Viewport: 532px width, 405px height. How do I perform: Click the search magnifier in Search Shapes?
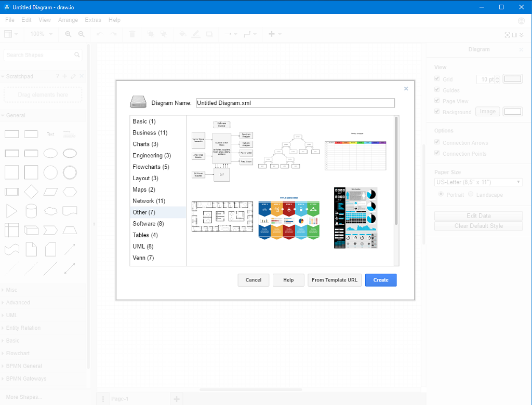tap(77, 55)
